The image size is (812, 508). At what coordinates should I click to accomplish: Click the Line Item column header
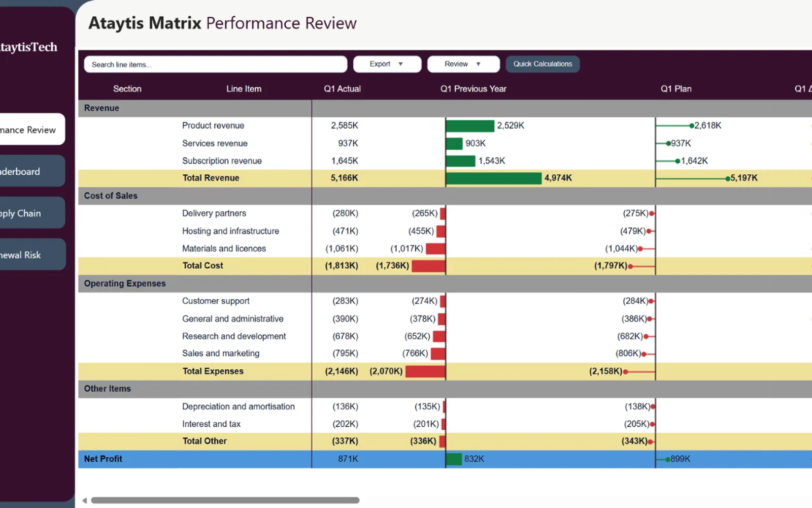pyautogui.click(x=244, y=89)
